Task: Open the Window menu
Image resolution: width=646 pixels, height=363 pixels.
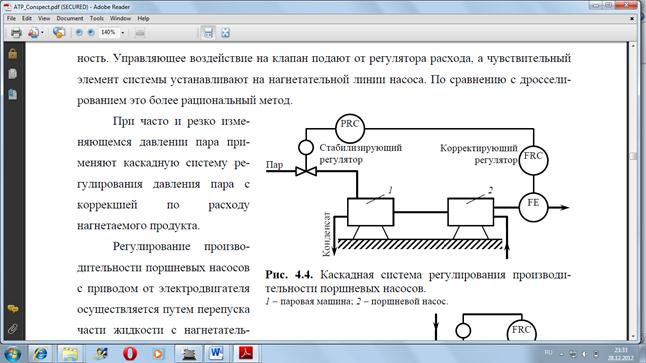Action: tap(120, 19)
